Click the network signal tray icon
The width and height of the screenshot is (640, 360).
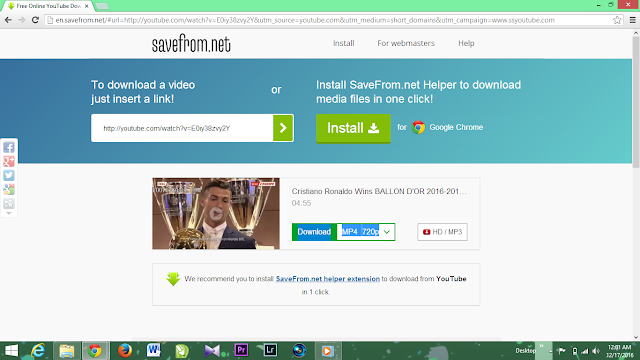(x=585, y=351)
